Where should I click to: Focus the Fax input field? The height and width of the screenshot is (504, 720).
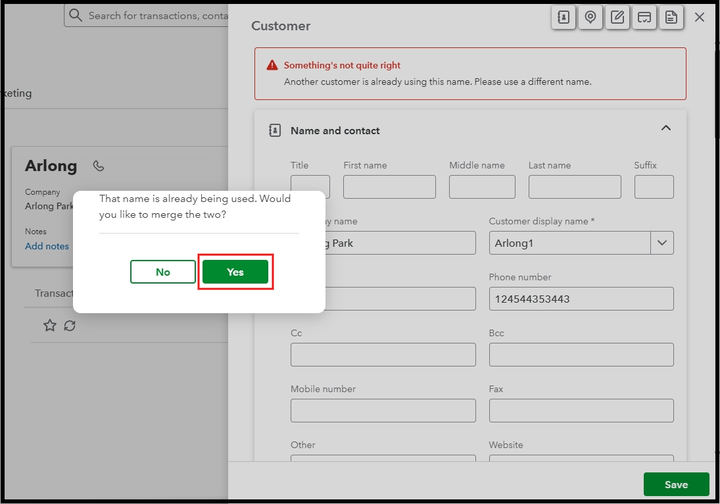point(581,410)
